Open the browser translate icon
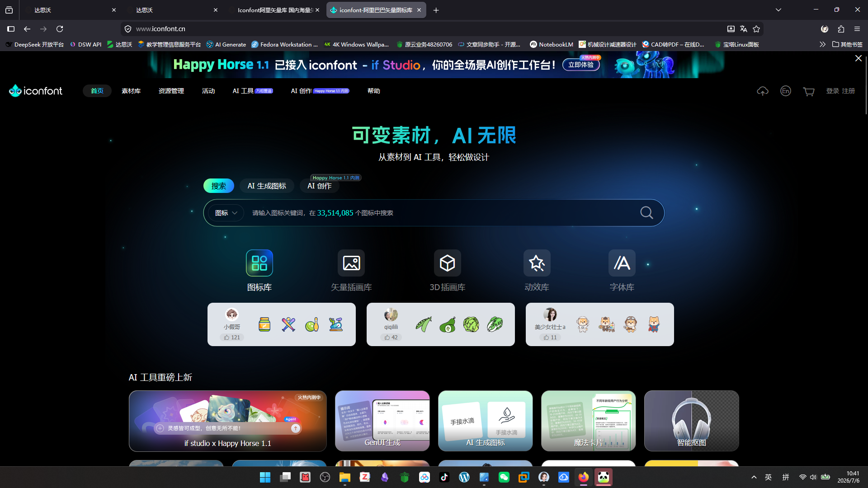Viewport: 868px width, 488px height. pos(744,29)
